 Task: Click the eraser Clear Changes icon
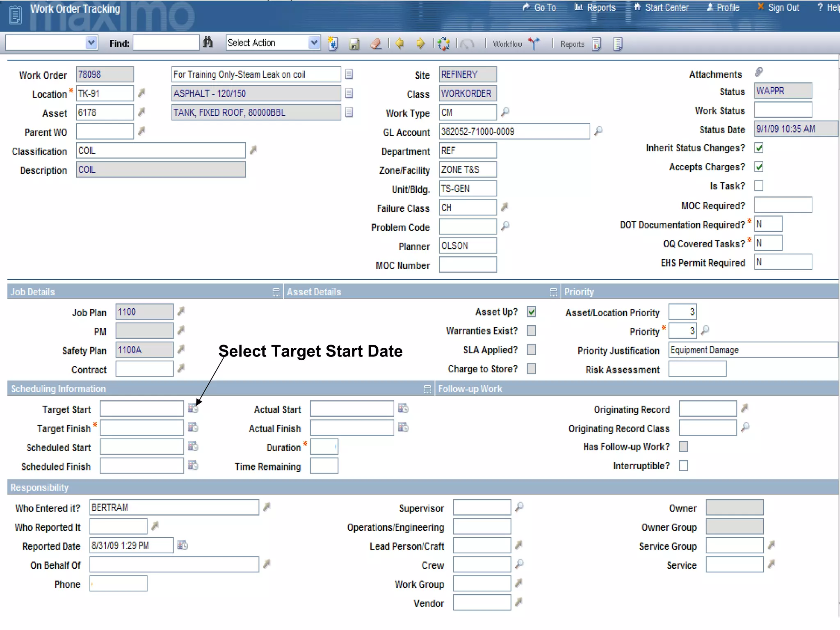376,43
